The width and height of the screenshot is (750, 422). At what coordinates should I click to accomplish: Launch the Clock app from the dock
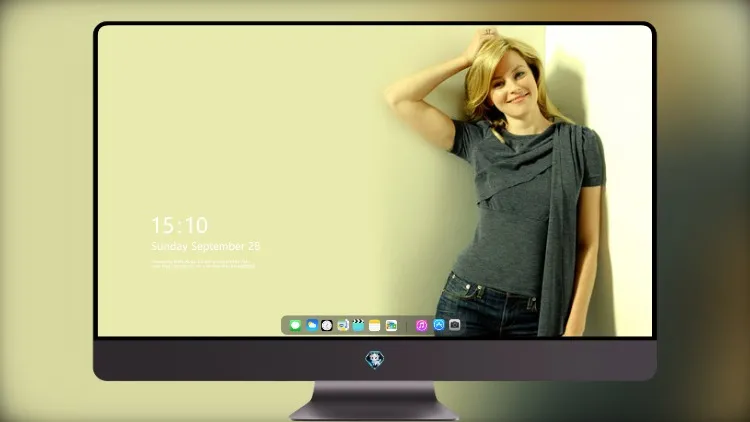[327, 325]
